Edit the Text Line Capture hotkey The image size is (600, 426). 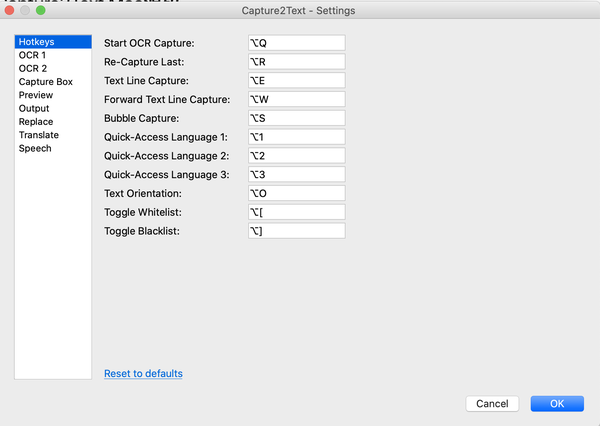pyautogui.click(x=296, y=80)
